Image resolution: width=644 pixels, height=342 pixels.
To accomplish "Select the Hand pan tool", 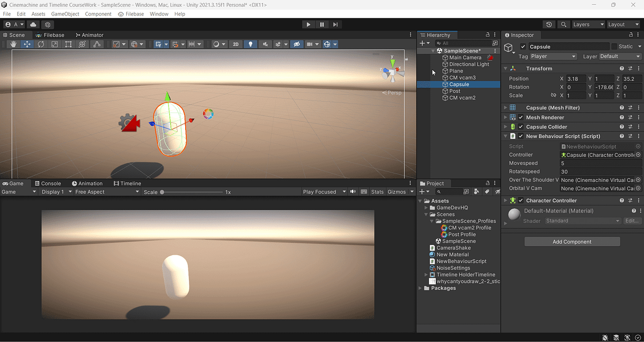I will (x=13, y=44).
